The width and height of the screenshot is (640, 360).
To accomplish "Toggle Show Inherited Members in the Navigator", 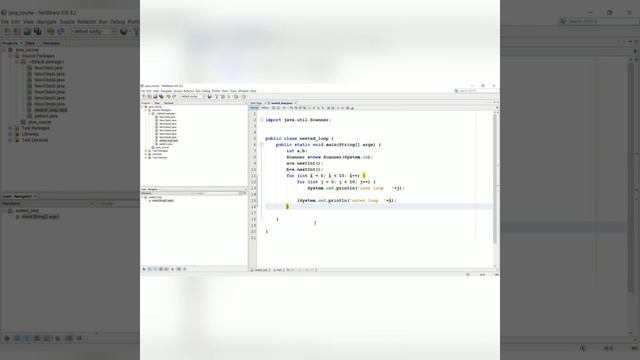I will pos(144,269).
